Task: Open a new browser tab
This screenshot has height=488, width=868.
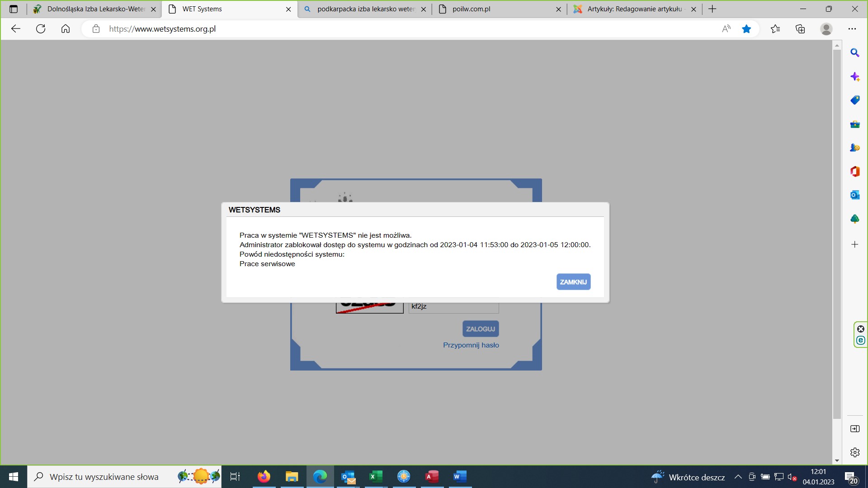Action: [x=712, y=9]
